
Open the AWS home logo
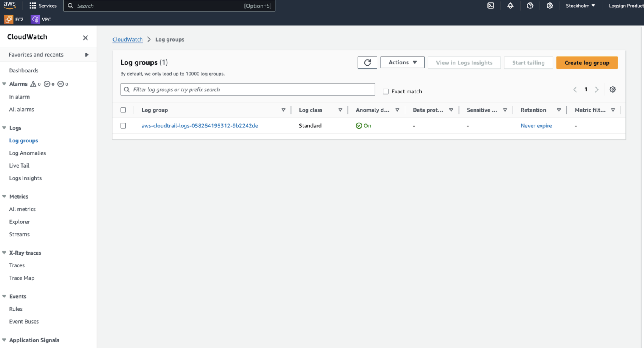[10, 5]
